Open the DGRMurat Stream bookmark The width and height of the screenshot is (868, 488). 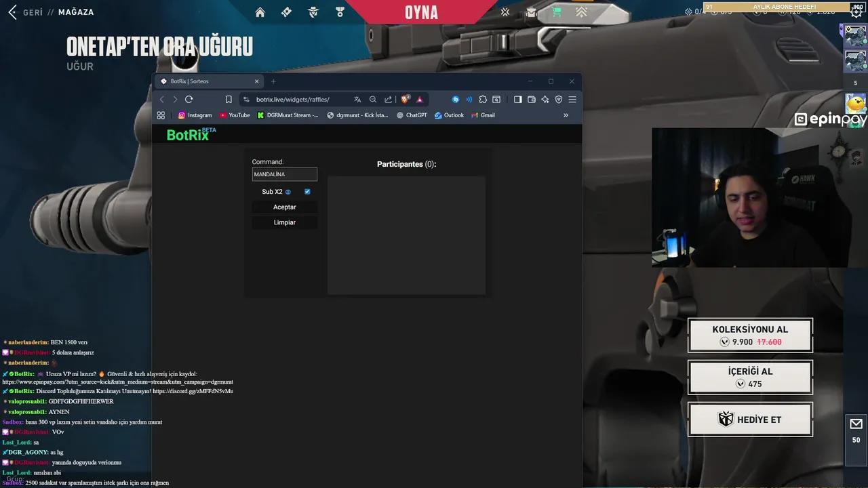point(288,115)
